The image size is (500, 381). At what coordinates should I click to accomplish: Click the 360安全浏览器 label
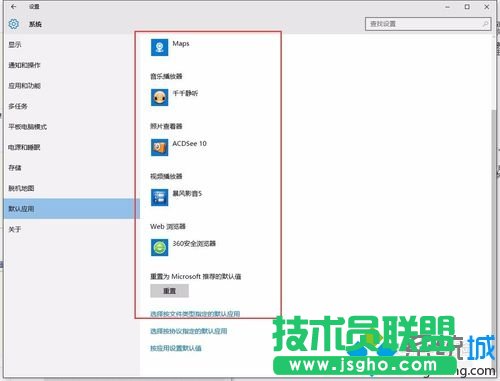tap(194, 244)
